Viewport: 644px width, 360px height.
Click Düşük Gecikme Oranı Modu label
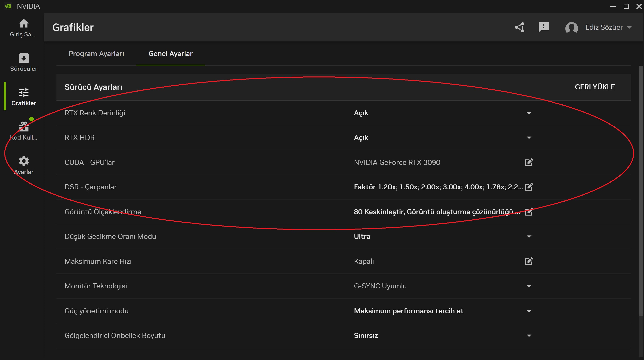pos(110,237)
